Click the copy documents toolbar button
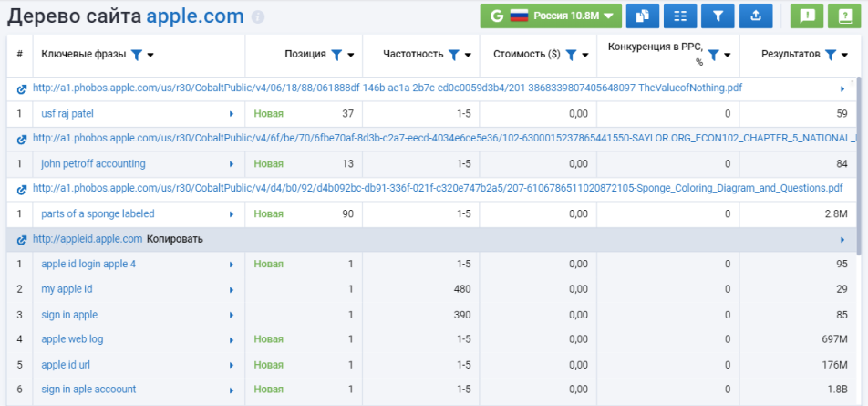The width and height of the screenshot is (868, 406). tap(642, 16)
